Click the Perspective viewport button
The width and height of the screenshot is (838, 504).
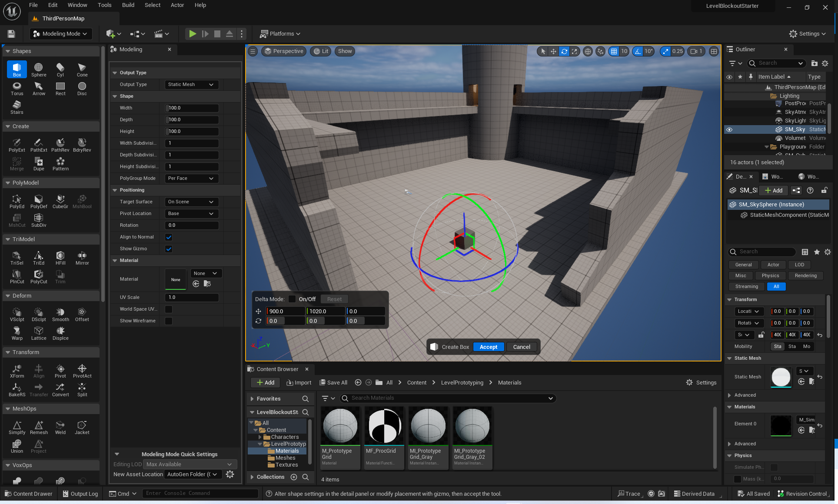(x=283, y=51)
